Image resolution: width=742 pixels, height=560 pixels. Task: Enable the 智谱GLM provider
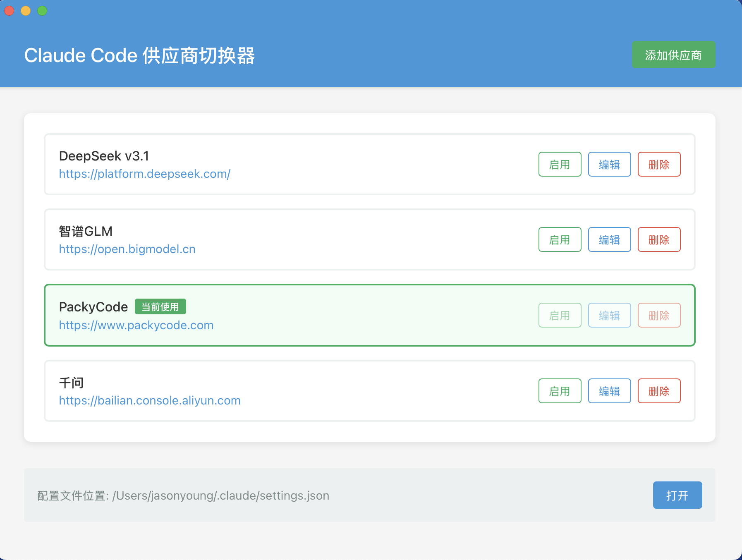pyautogui.click(x=560, y=239)
